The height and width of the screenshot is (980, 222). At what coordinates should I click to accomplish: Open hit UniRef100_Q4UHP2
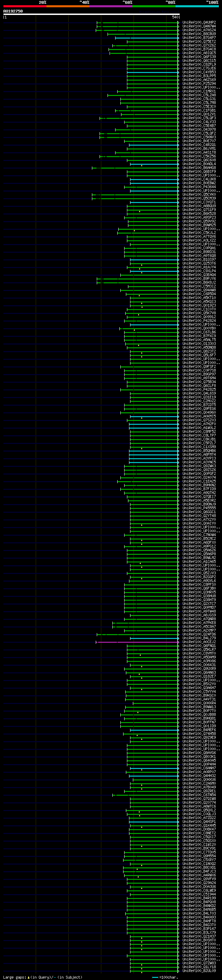(199, 23)
